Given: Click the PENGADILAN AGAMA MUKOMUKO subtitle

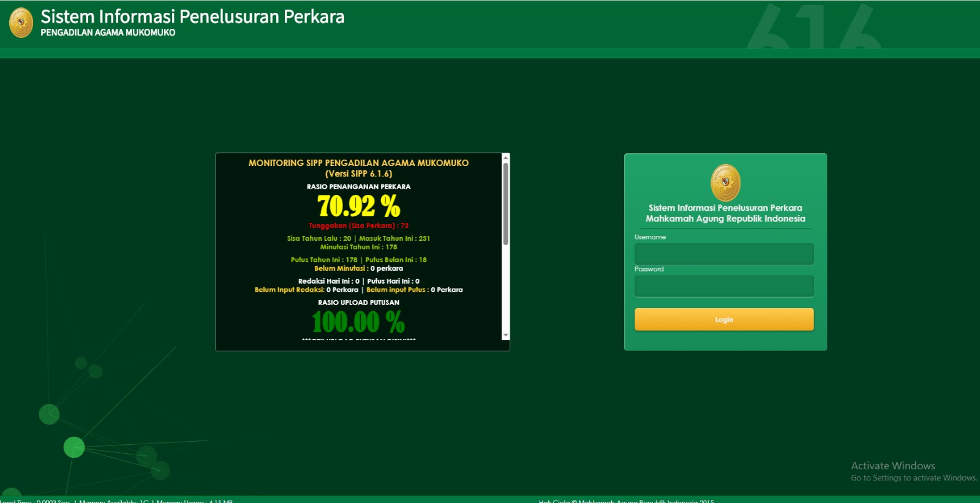Looking at the screenshot, I should click(x=108, y=32).
